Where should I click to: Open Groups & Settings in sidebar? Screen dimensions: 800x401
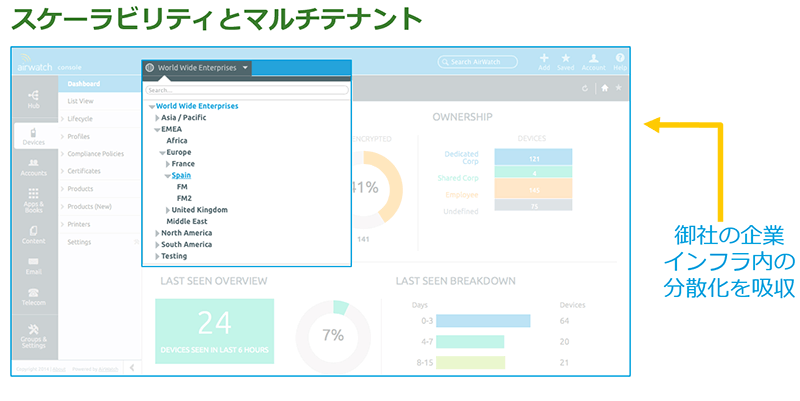[x=34, y=335]
